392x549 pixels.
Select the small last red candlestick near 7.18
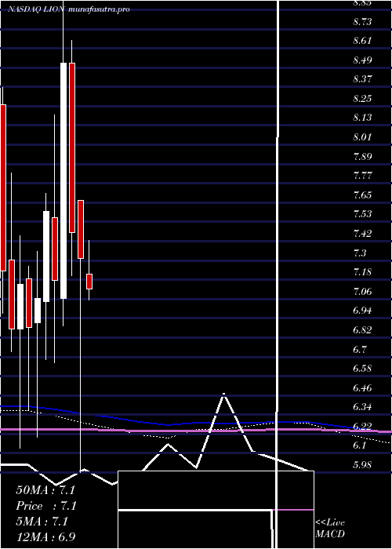coord(89,282)
